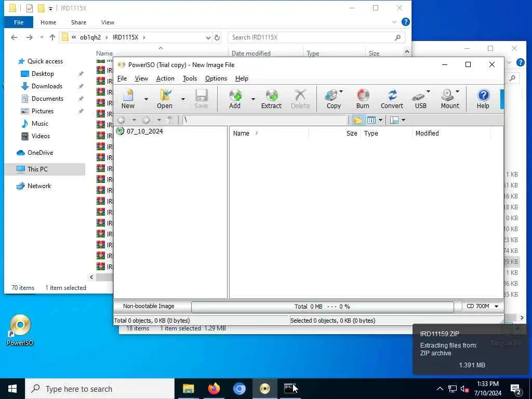
Task: Open the Tools menu
Action: click(x=190, y=78)
